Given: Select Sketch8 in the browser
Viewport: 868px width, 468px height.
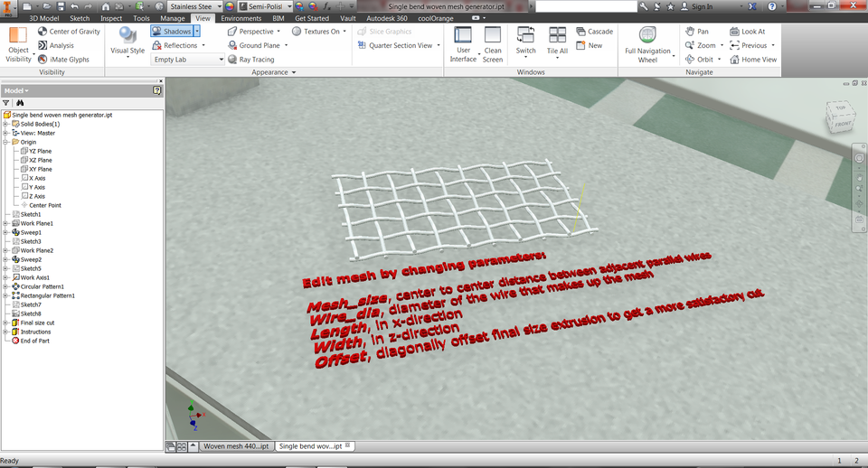Looking at the screenshot, I should coord(31,314).
